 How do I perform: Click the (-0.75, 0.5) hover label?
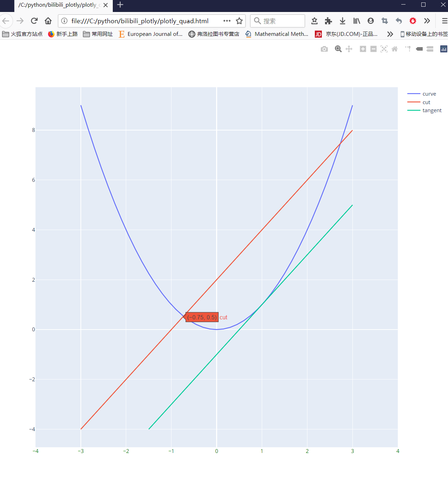202,317
